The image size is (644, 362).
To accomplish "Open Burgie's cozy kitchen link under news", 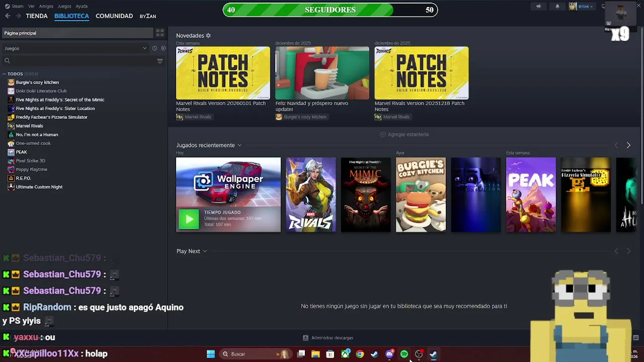I will [301, 117].
